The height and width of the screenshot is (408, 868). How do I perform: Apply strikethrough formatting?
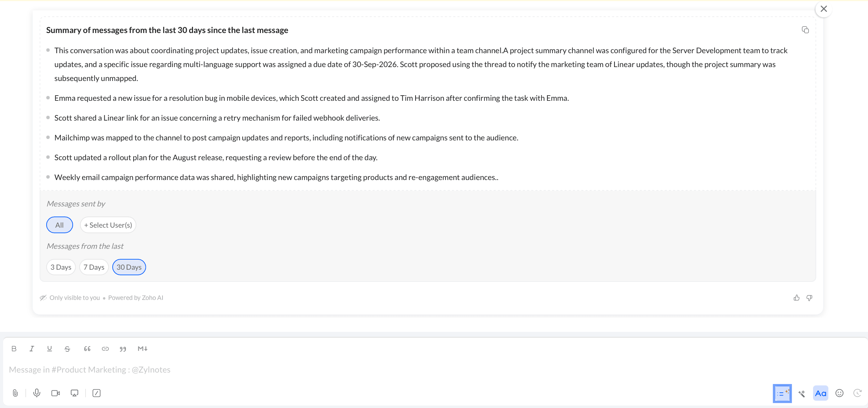click(x=67, y=349)
